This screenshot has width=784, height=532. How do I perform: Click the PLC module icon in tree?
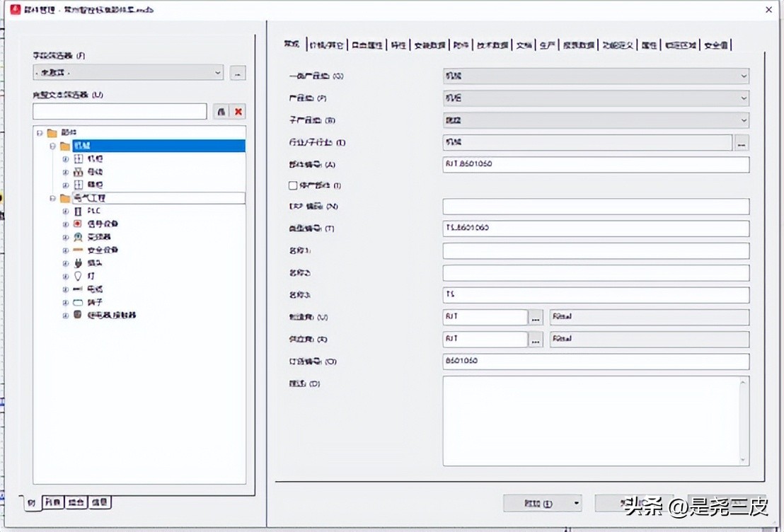[78, 212]
